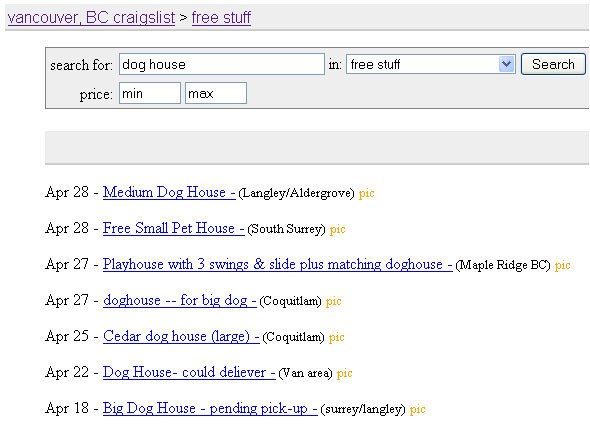Open Dog House- could deliever listing
Image resolution: width=590 pixels, height=440 pixels.
pos(189,372)
